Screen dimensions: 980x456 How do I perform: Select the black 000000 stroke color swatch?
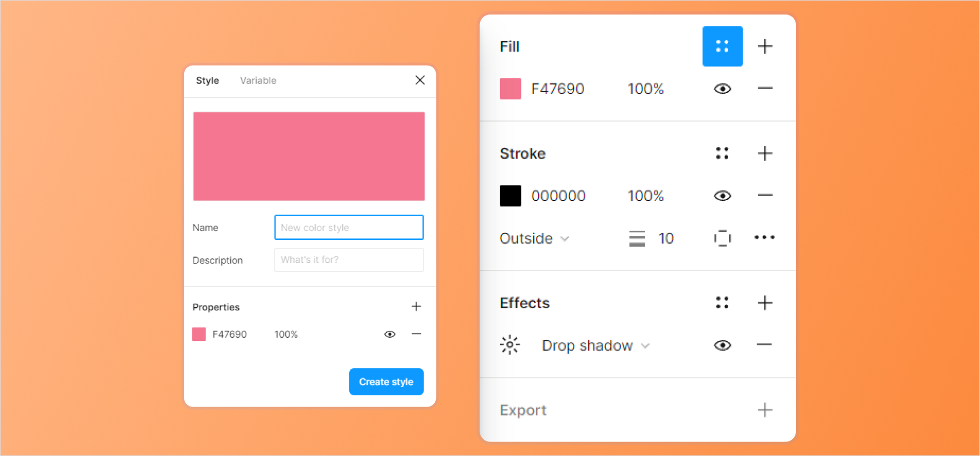[510, 196]
